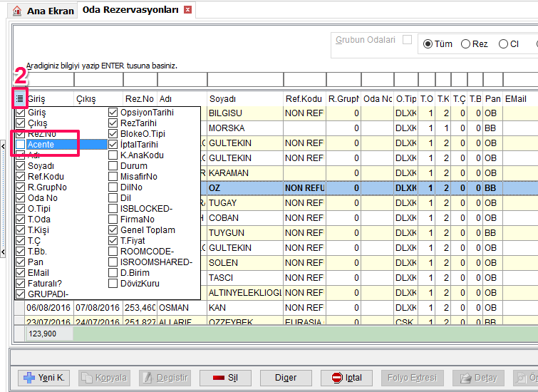
Task: Enable the MisafirNo column checkbox
Action: tap(113, 177)
